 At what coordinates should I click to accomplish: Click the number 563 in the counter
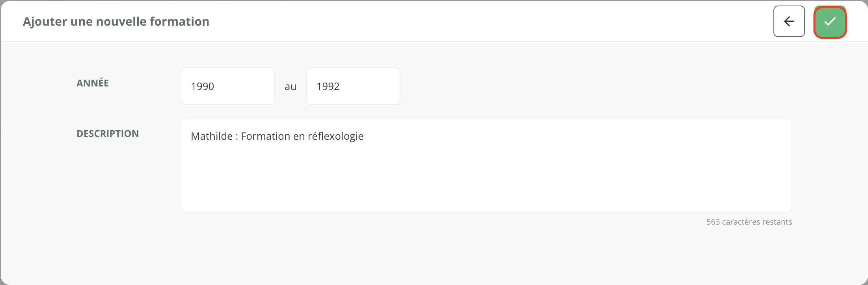(x=713, y=222)
